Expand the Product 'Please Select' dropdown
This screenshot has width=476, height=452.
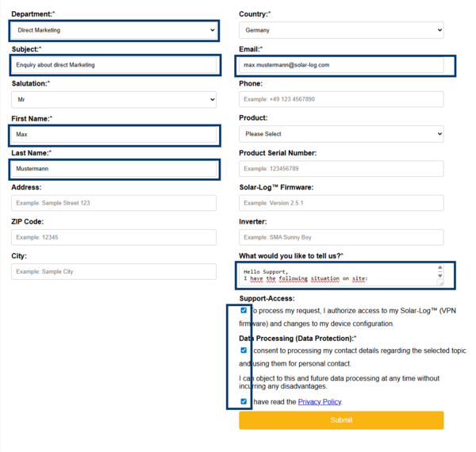tap(341, 134)
